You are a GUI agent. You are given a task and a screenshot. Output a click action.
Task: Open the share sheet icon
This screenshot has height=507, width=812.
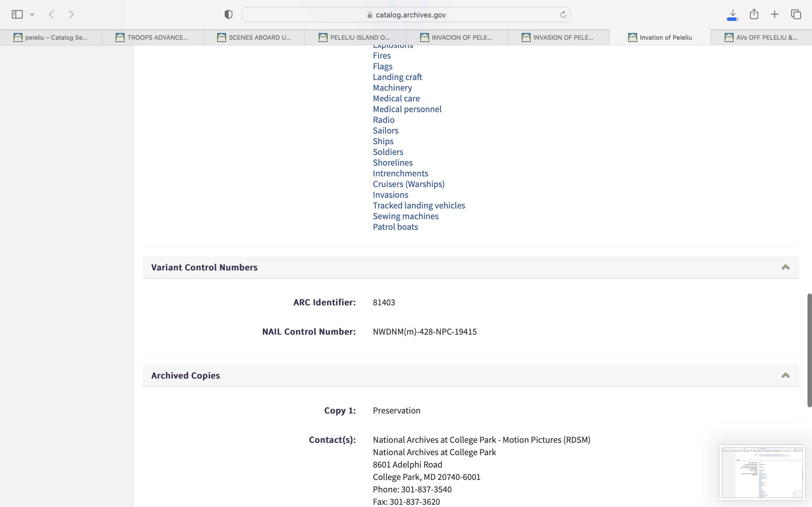754,14
